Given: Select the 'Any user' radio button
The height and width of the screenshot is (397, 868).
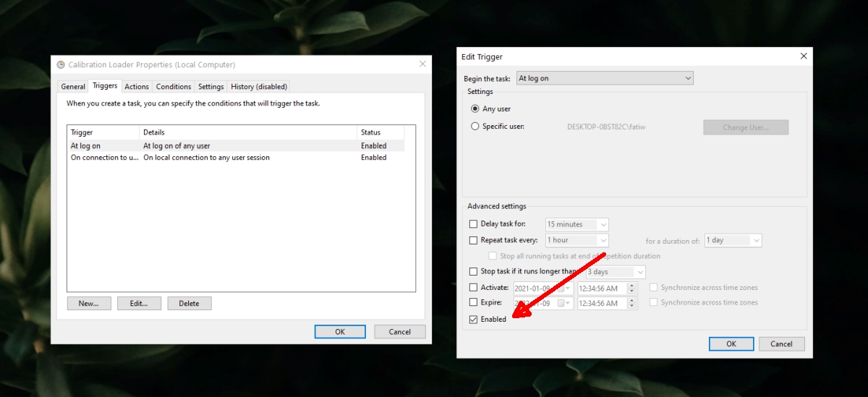Looking at the screenshot, I should click(475, 108).
